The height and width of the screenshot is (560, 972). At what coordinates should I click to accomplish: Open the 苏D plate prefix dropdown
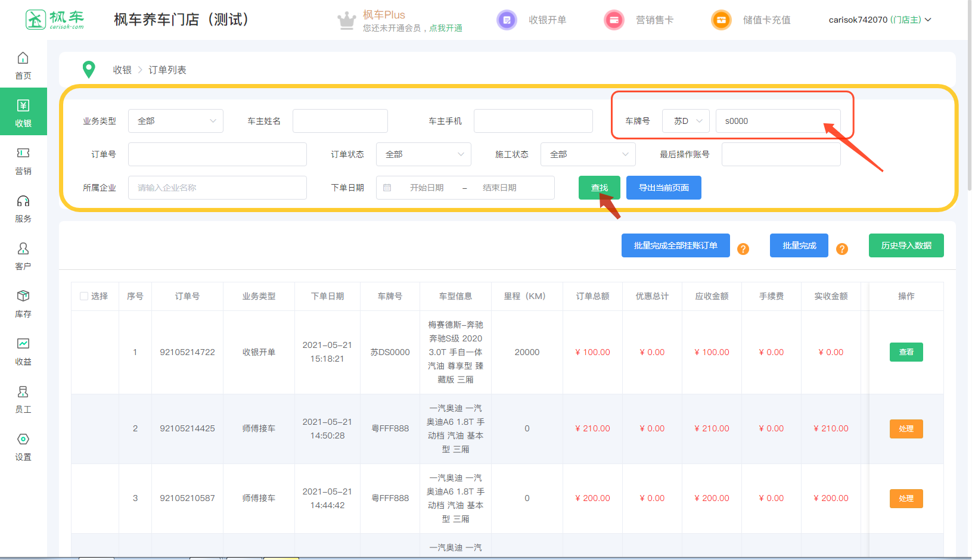686,121
